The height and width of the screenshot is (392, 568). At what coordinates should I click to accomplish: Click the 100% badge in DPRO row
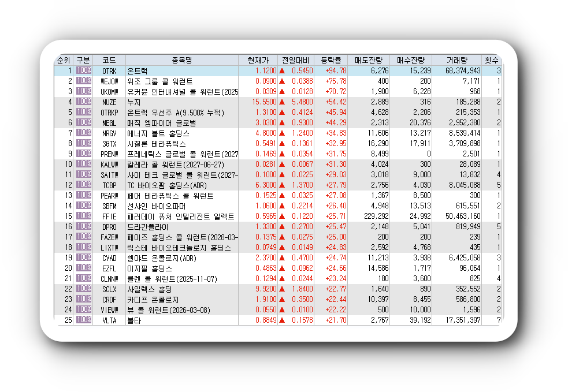coord(84,226)
